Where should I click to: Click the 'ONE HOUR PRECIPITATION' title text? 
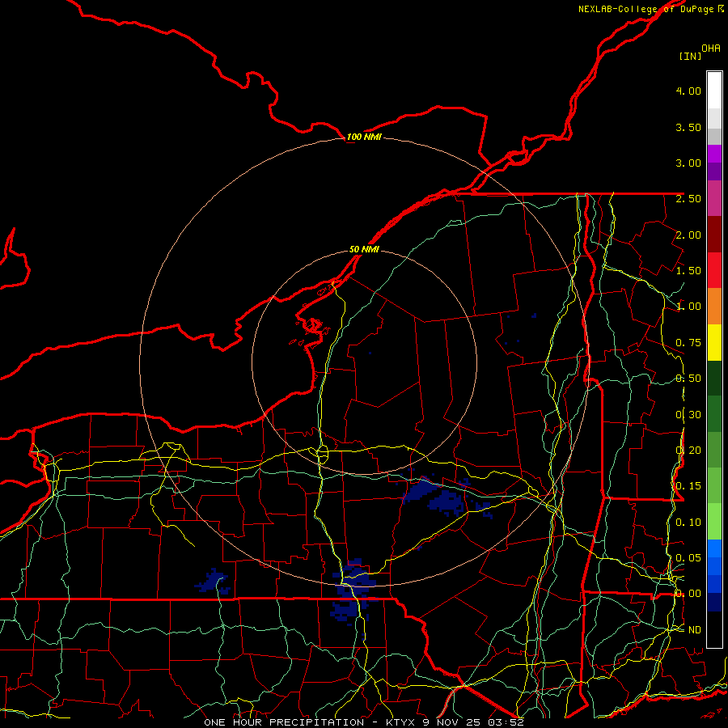pos(284,722)
